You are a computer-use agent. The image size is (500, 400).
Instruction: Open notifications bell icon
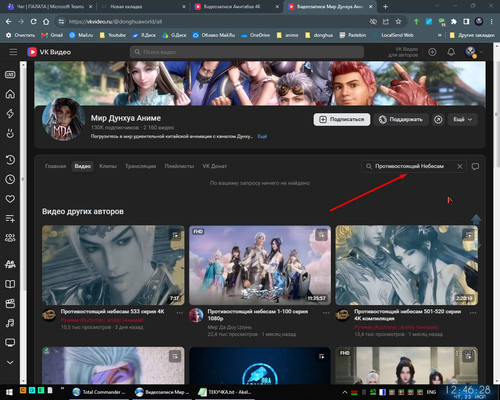451,52
